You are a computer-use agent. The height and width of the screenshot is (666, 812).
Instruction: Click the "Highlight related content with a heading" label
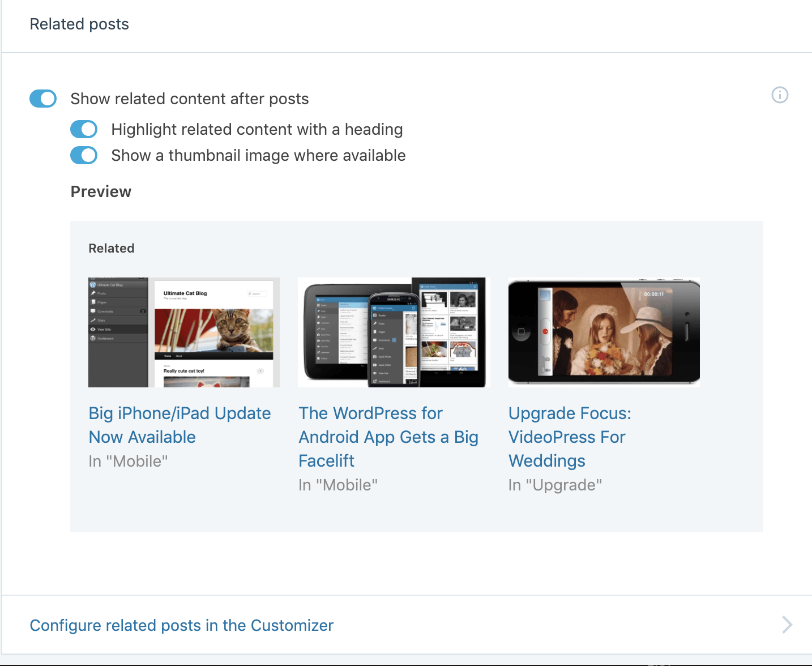point(257,130)
